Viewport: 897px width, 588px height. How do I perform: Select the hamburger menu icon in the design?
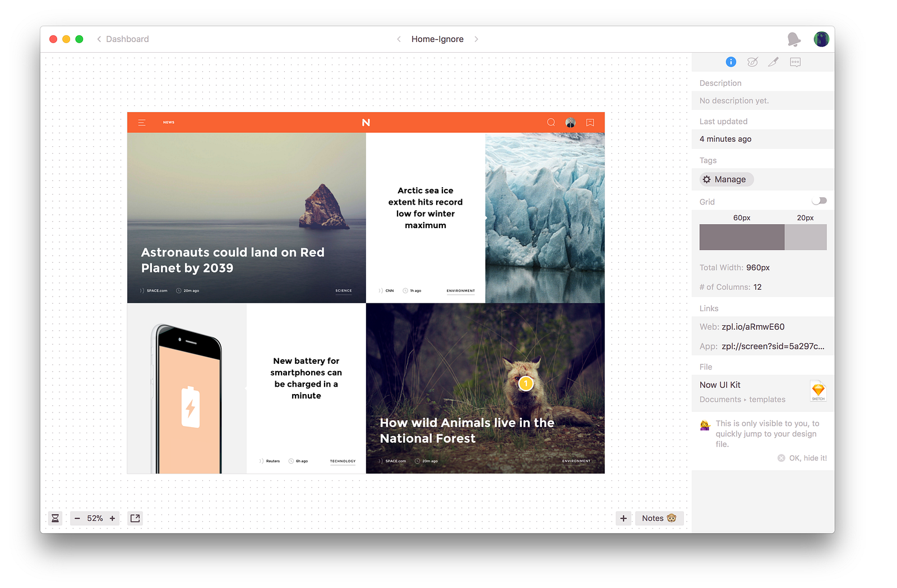(x=142, y=122)
